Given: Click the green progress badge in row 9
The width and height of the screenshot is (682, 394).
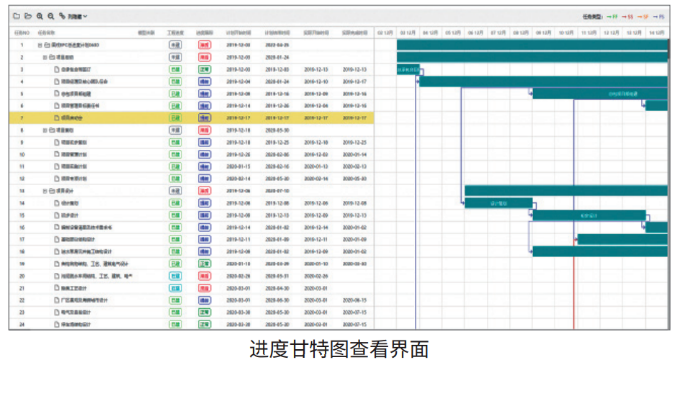Looking at the screenshot, I should pyautogui.click(x=175, y=142).
